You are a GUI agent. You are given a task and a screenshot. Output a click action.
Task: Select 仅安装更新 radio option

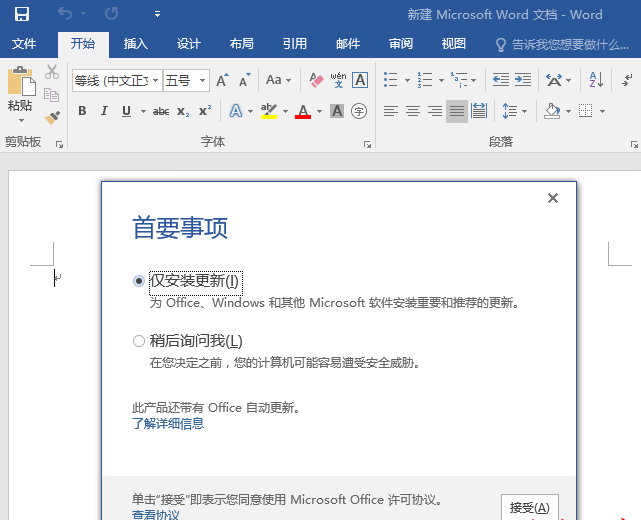139,281
